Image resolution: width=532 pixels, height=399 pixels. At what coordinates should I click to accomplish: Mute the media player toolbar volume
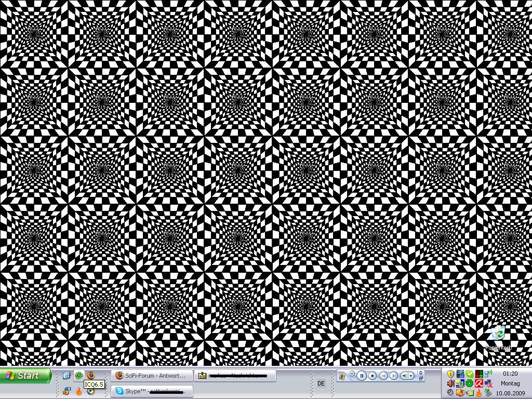(405, 376)
